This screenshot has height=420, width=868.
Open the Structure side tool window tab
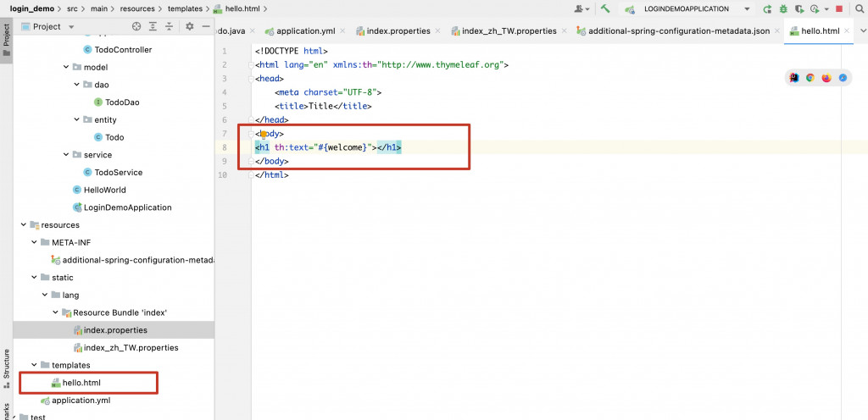pos(6,368)
